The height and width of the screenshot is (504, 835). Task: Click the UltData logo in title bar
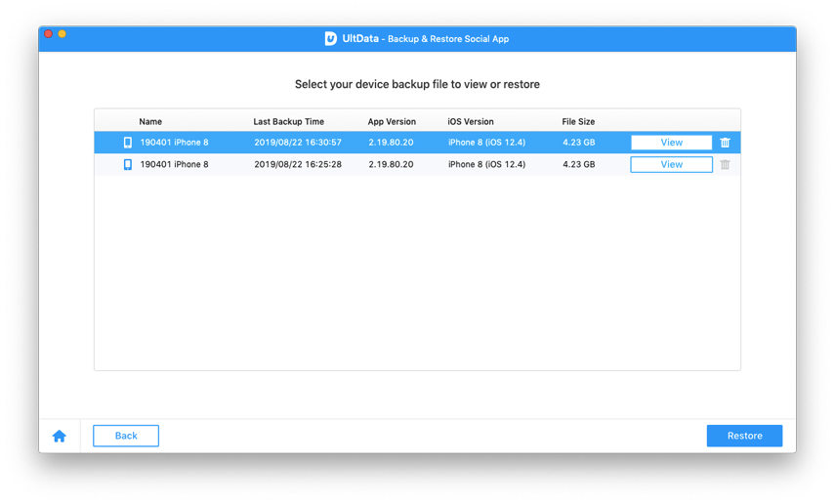click(x=331, y=38)
